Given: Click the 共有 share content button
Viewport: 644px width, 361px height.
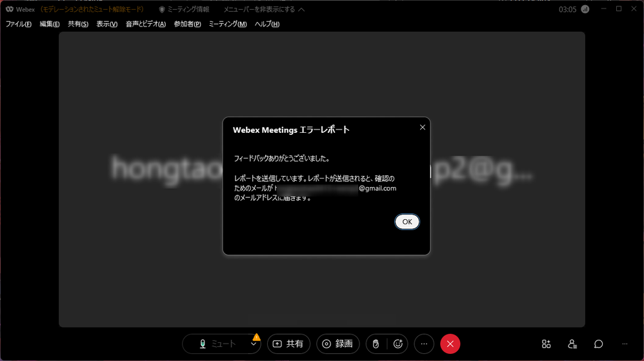Looking at the screenshot, I should (x=288, y=344).
